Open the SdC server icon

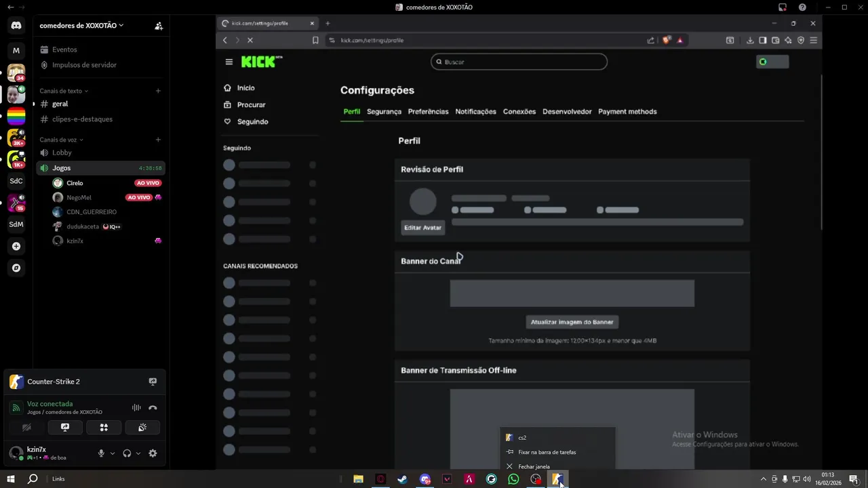pos(16,181)
